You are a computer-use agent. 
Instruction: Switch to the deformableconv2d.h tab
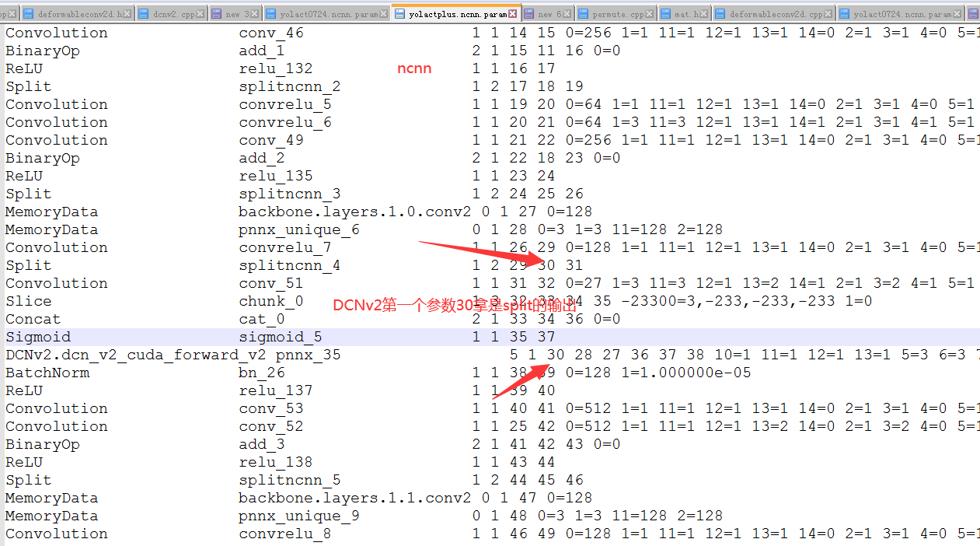tap(76, 14)
